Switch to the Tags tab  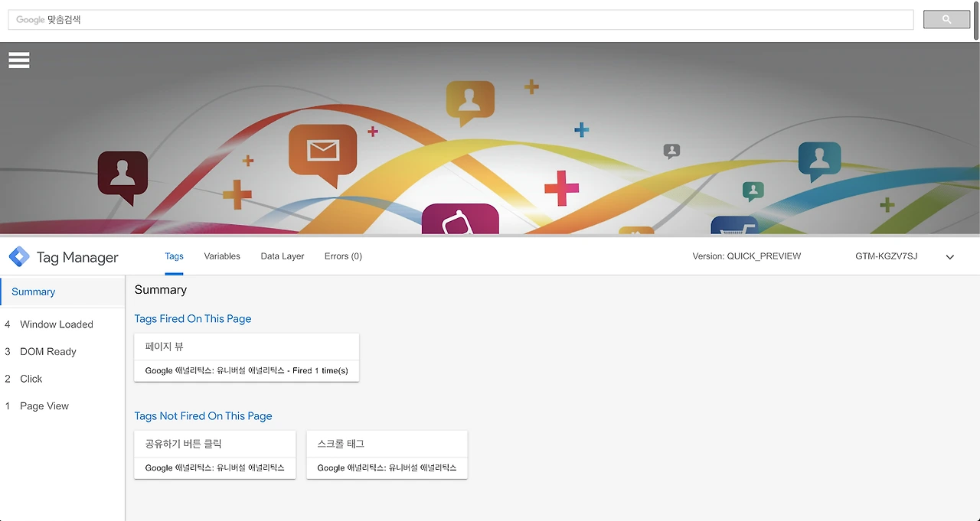coord(174,256)
